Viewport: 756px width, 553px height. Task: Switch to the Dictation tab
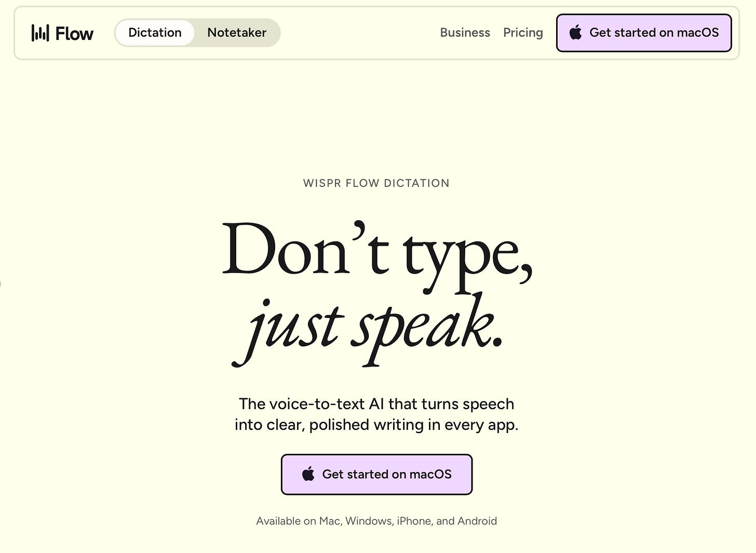[x=155, y=33]
